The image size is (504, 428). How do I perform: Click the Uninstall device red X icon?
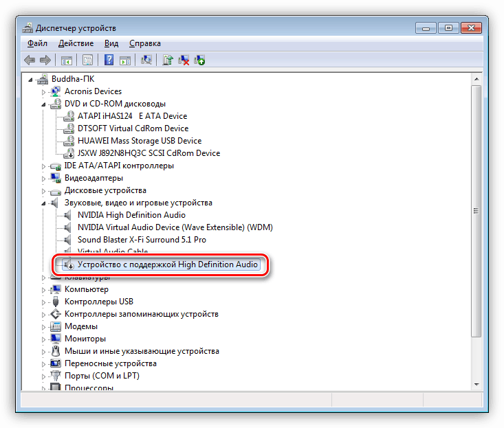pos(184,60)
